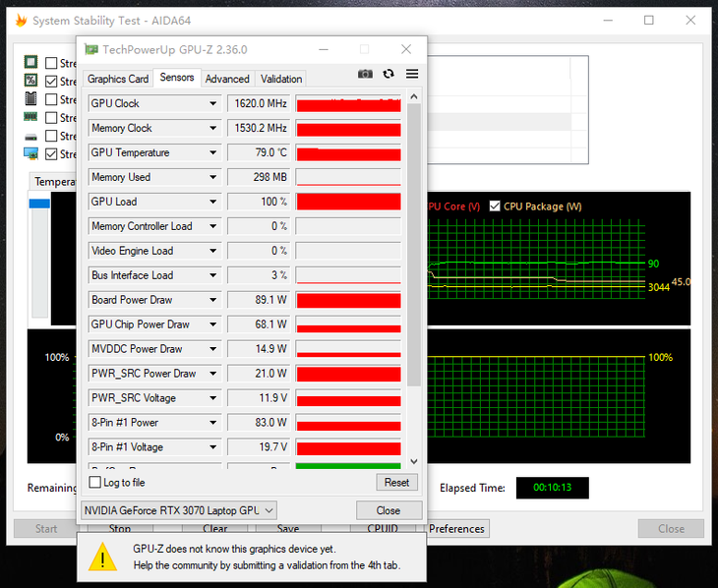The width and height of the screenshot is (718, 588).
Task: Click the Preferences button in AIDA64
Action: (457, 529)
